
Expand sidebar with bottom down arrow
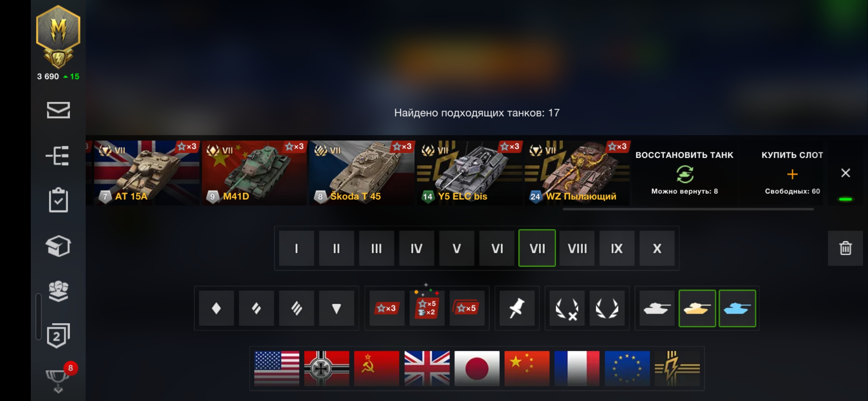click(58, 390)
